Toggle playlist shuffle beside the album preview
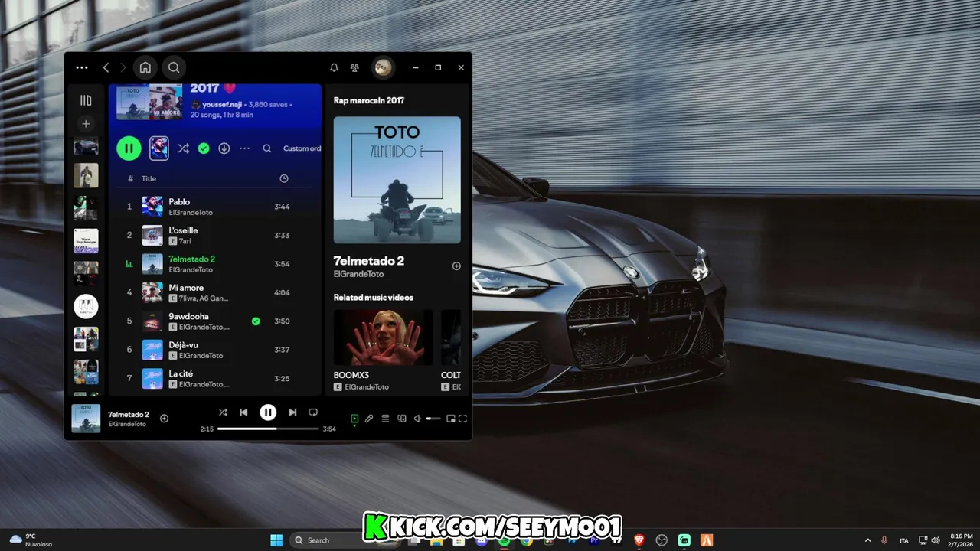 click(183, 148)
